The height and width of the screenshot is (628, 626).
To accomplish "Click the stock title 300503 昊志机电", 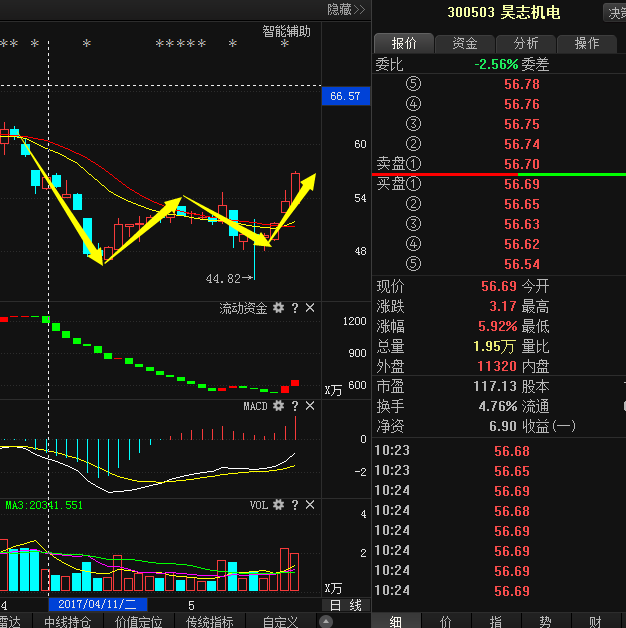I will (x=503, y=12).
